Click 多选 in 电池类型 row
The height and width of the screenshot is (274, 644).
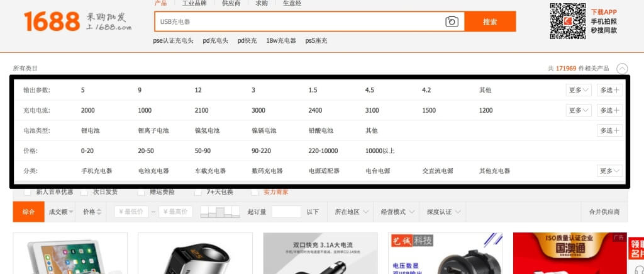pyautogui.click(x=609, y=131)
